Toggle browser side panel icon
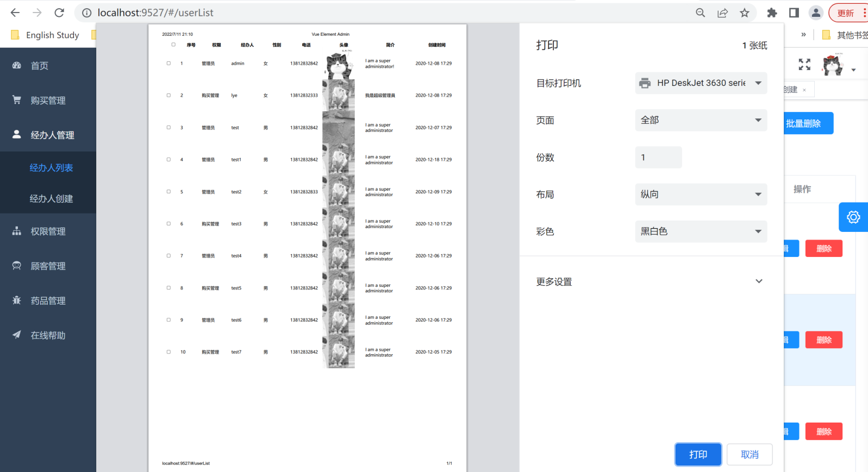Image resolution: width=868 pixels, height=472 pixels. click(794, 12)
